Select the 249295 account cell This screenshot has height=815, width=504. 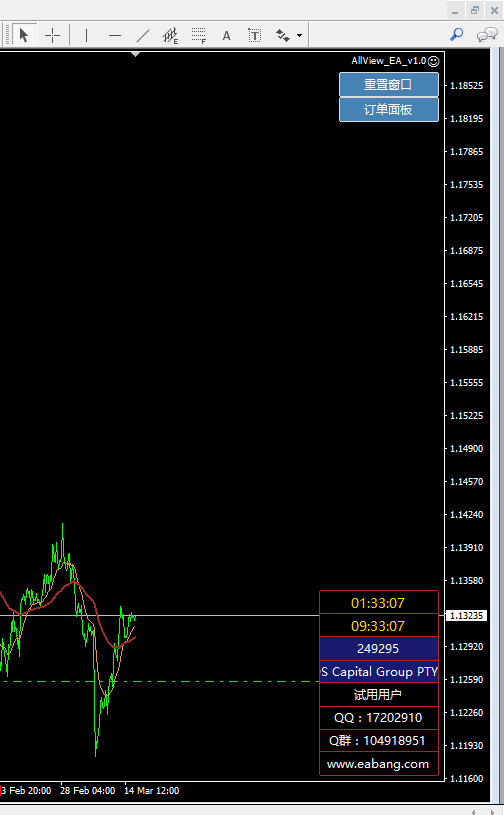point(378,649)
